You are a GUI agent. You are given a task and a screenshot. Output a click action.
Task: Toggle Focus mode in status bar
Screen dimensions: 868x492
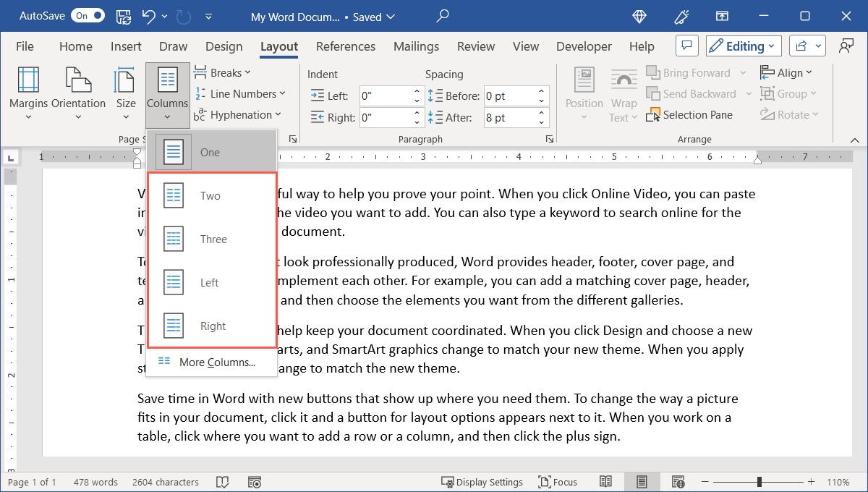click(x=558, y=481)
